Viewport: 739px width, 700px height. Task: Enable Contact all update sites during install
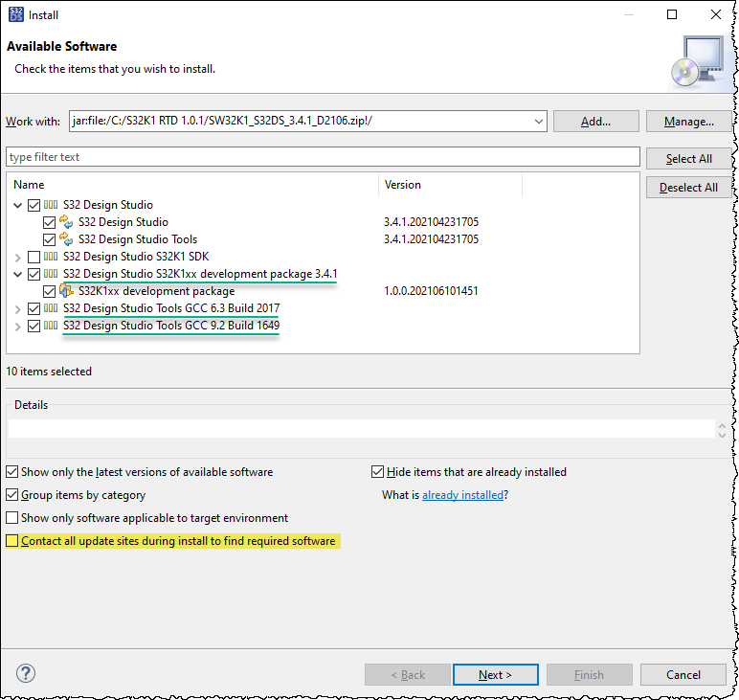point(11,541)
